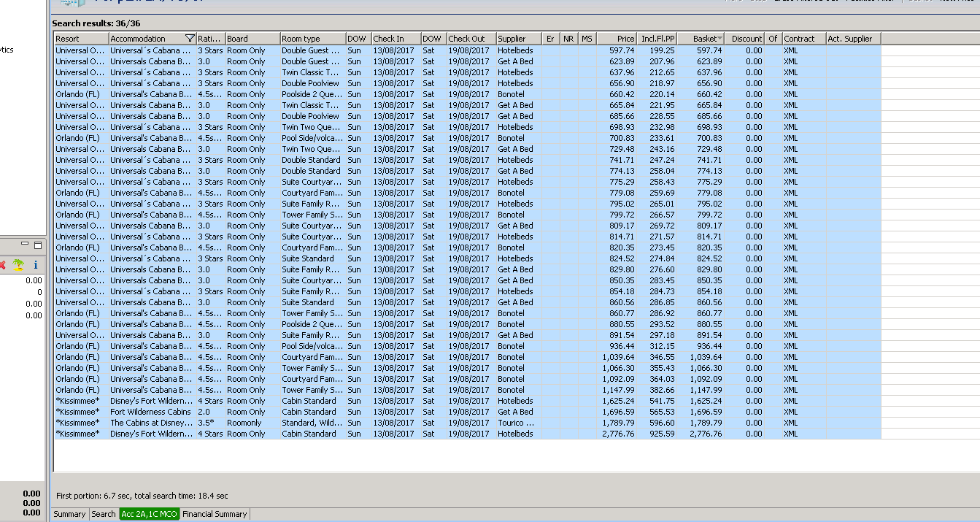The height and width of the screenshot is (522, 980).
Task: Click the total search time status text
Action: (x=142, y=496)
